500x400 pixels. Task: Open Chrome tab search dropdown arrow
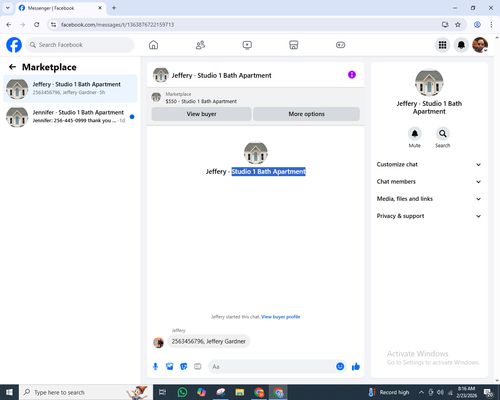(8, 8)
